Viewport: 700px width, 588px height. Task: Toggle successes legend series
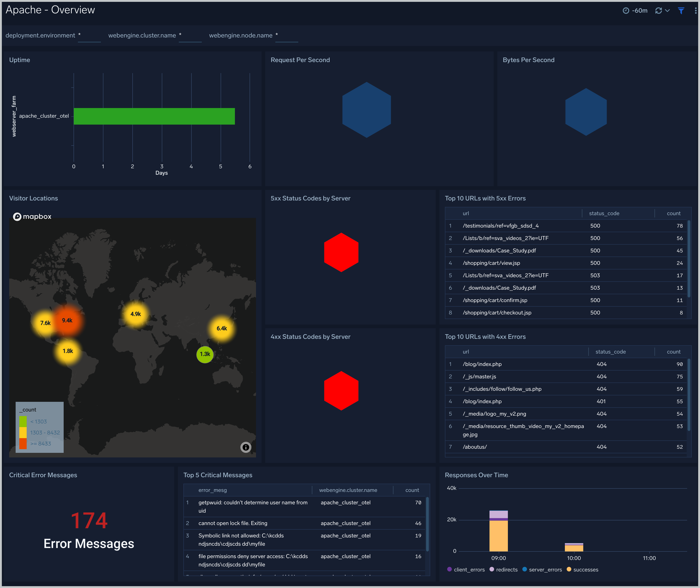[582, 569]
